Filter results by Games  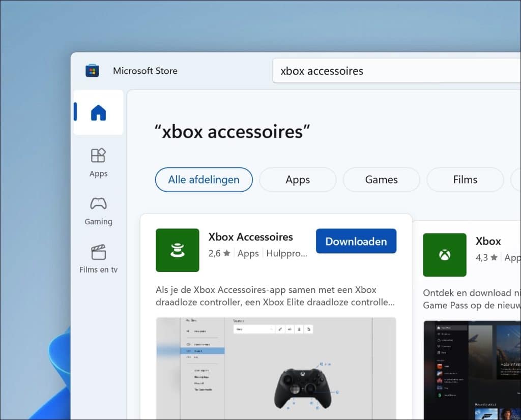[382, 179]
